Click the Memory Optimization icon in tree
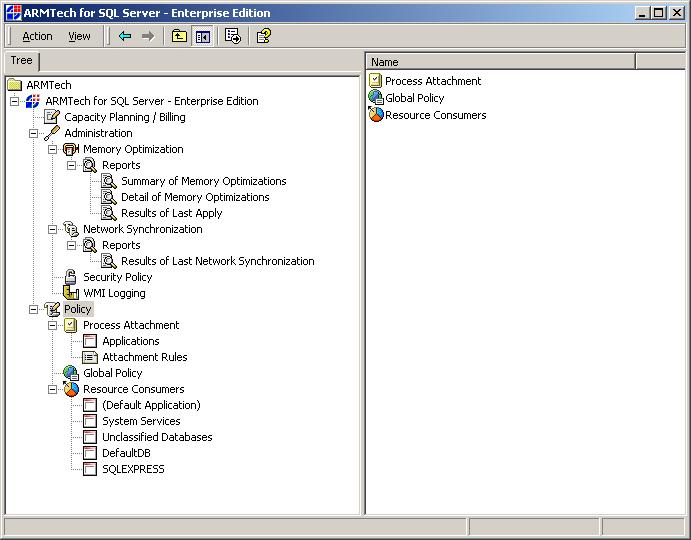This screenshot has width=691, height=540. pyautogui.click(x=71, y=149)
